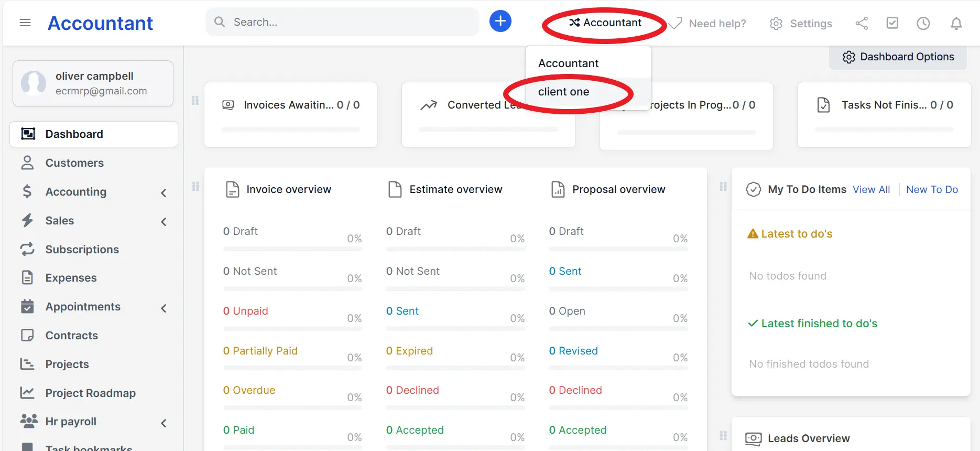Viewport: 980px width, 451px height.
Task: Expand the Sales submenu chevron
Action: pyautogui.click(x=164, y=221)
